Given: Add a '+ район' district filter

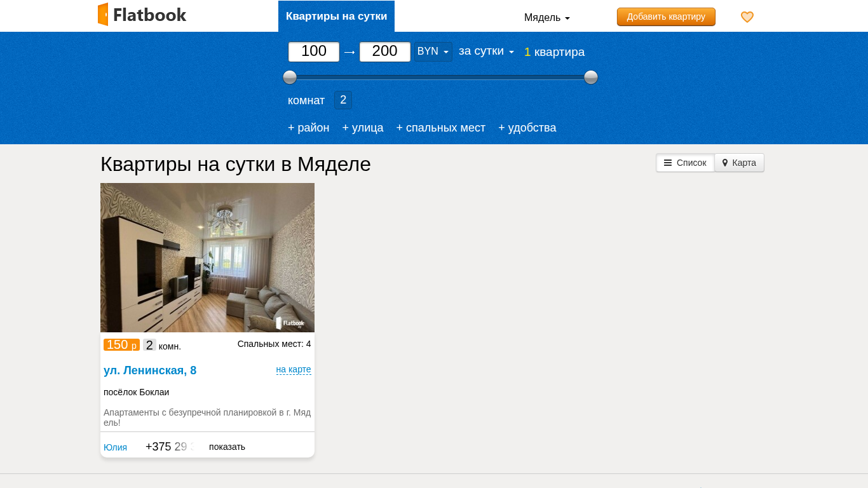Looking at the screenshot, I should point(308,128).
